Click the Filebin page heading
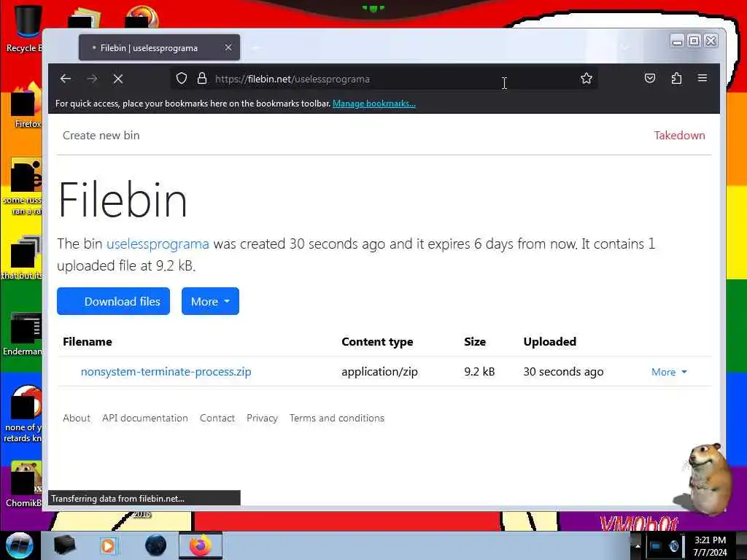 point(123,200)
